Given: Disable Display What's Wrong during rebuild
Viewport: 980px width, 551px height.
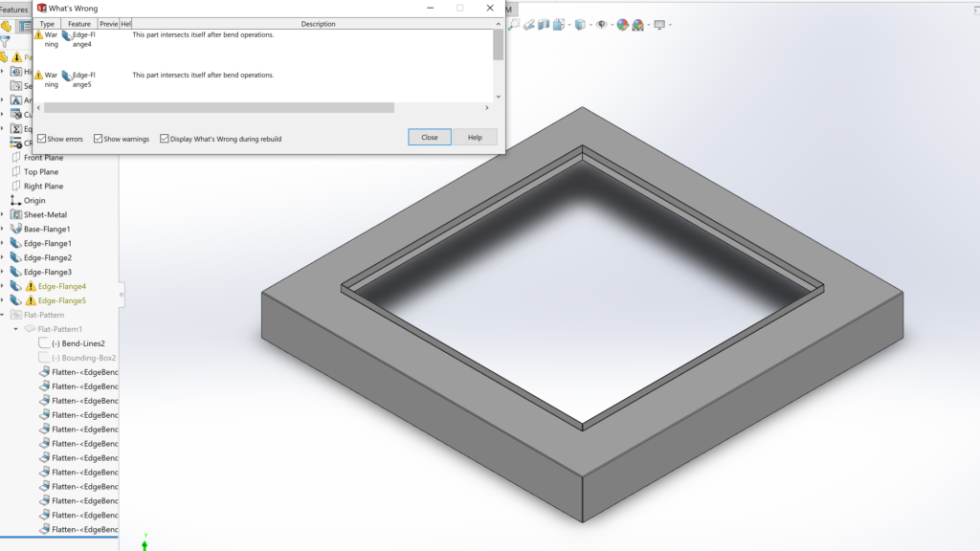Looking at the screenshot, I should coord(165,139).
